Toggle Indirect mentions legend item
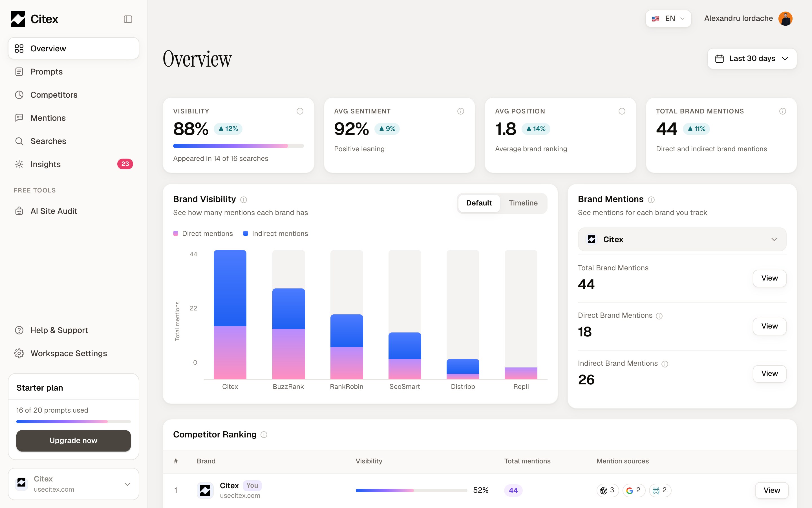Viewport: 812px width, 508px height. [275, 233]
